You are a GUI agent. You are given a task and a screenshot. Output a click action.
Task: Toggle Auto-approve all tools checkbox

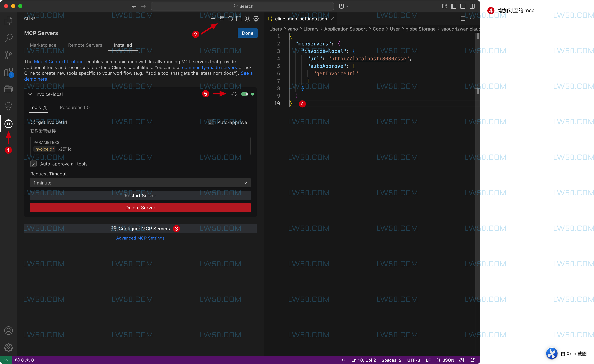coord(34,164)
